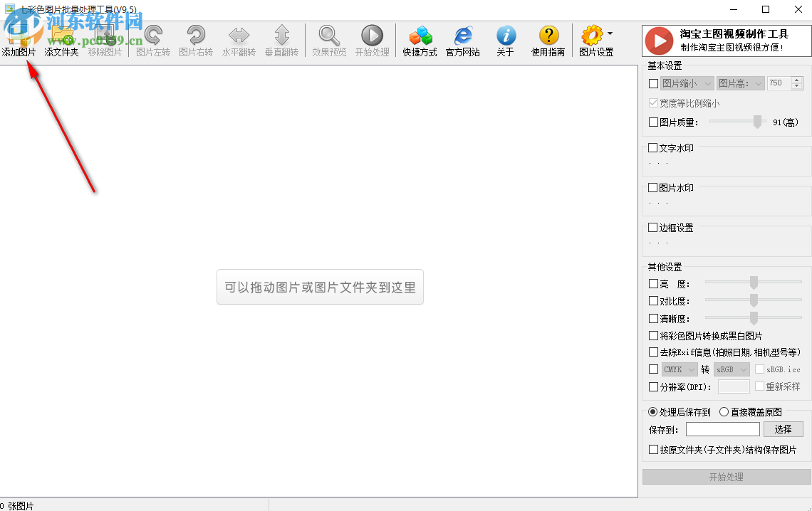Expand the CMYK color mode dropdown
The width and height of the screenshot is (812, 511).
pyautogui.click(x=680, y=369)
